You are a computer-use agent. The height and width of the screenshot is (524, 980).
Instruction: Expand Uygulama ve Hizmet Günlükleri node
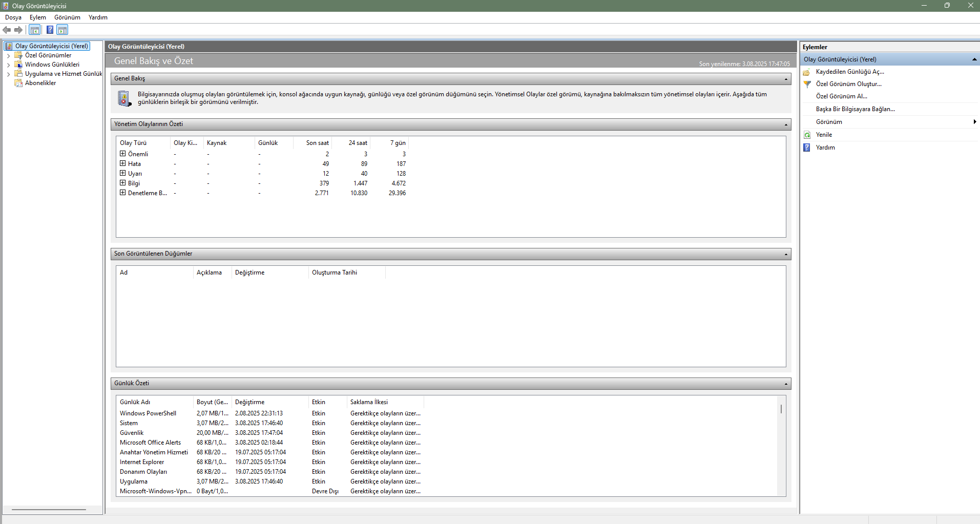click(x=8, y=74)
